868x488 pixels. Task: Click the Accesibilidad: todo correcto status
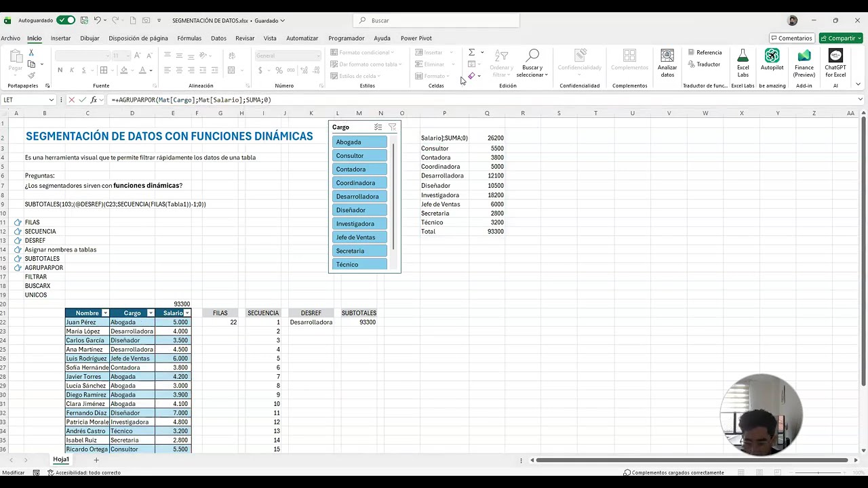pyautogui.click(x=83, y=472)
